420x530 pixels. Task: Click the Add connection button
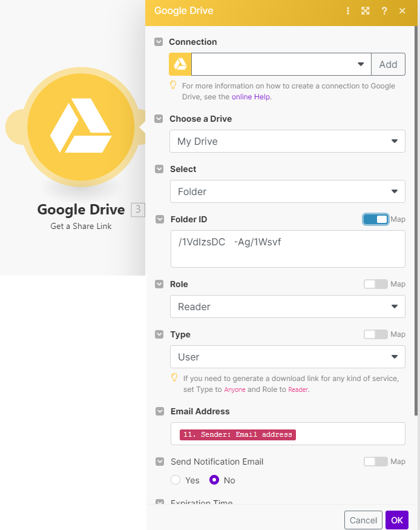pyautogui.click(x=389, y=64)
